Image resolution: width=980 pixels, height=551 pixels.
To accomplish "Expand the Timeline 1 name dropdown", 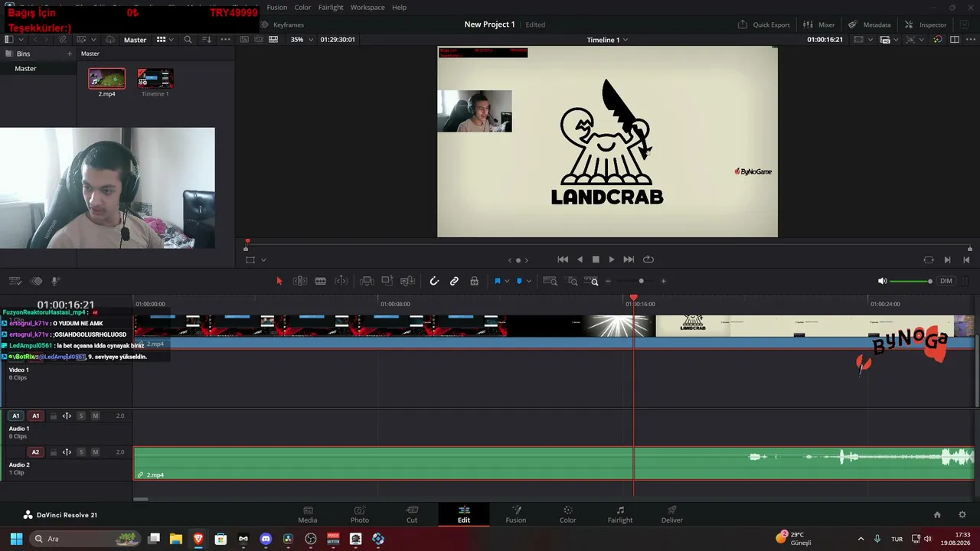I will 607,40.
